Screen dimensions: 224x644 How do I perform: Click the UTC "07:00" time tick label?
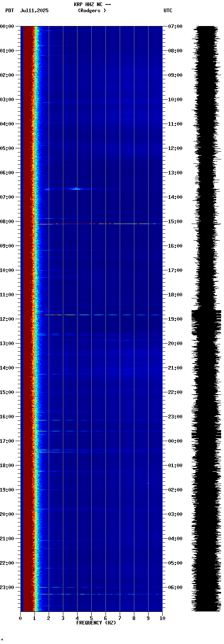[x=175, y=26]
